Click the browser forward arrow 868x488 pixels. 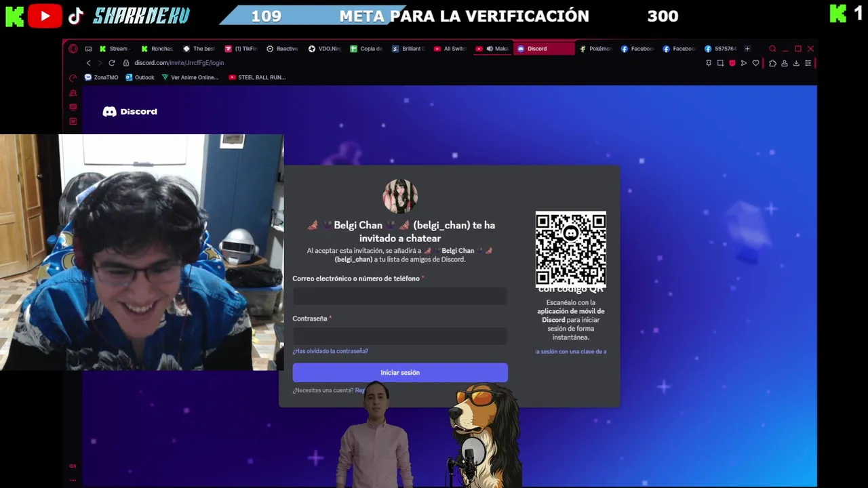pyautogui.click(x=100, y=63)
